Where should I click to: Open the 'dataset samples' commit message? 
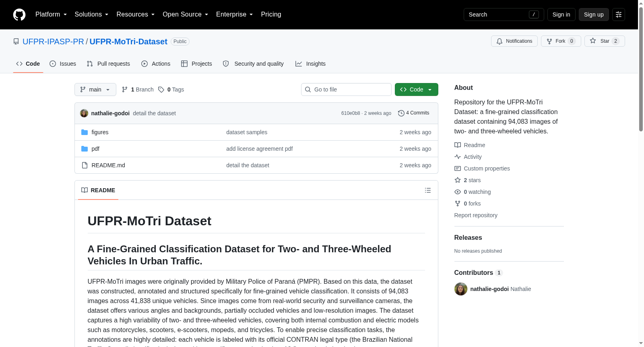pos(247,132)
